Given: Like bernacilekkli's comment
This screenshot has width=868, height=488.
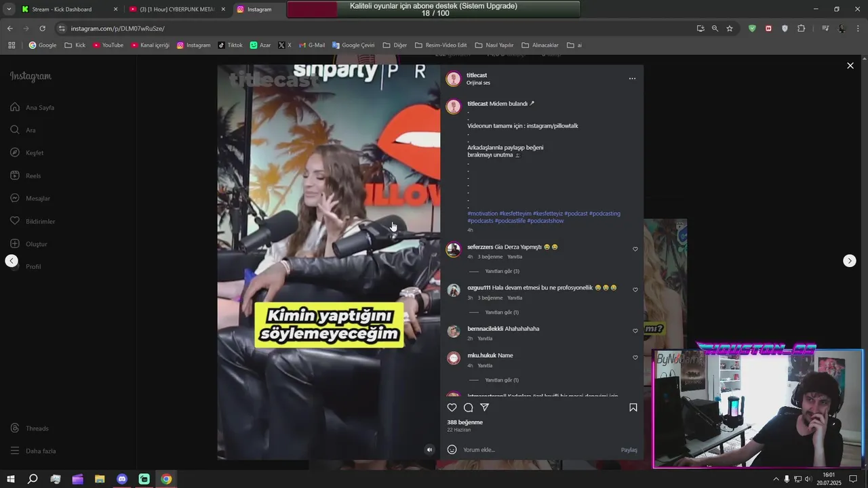Looking at the screenshot, I should 635,331.
